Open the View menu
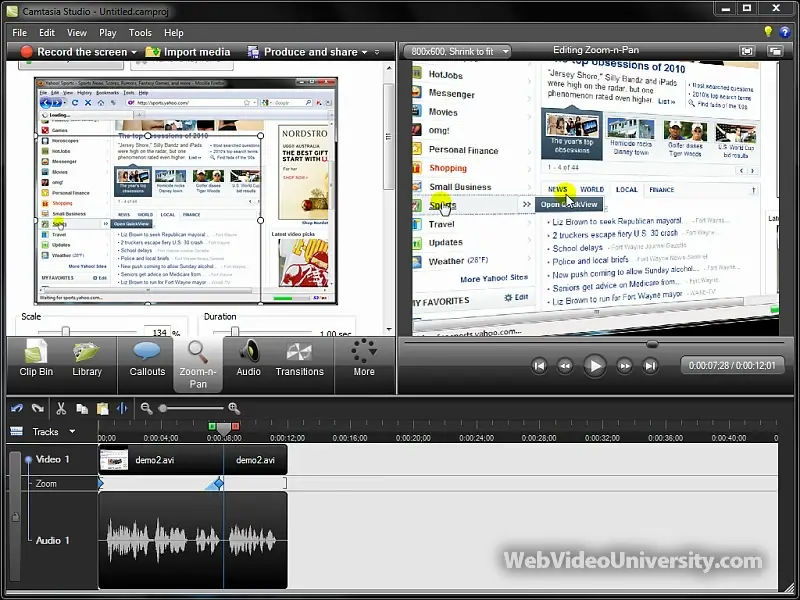The image size is (800, 600). (x=77, y=33)
